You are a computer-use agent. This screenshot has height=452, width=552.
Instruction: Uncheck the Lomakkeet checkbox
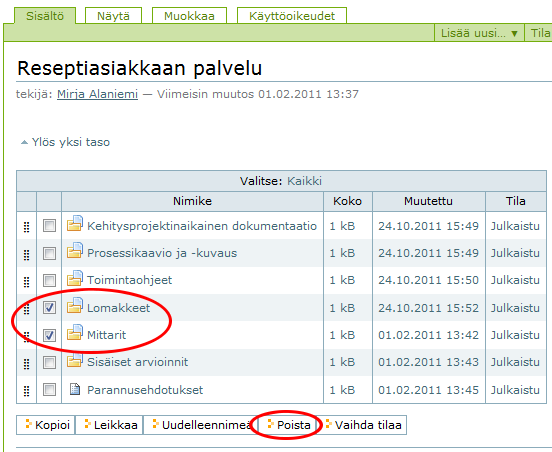click(49, 307)
